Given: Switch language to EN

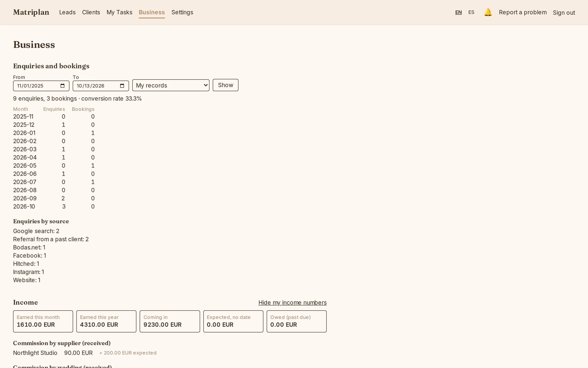Looking at the screenshot, I should [458, 12].
